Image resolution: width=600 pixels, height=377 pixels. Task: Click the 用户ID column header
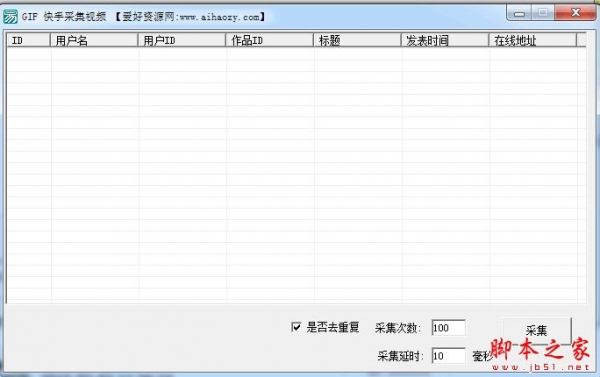(182, 40)
